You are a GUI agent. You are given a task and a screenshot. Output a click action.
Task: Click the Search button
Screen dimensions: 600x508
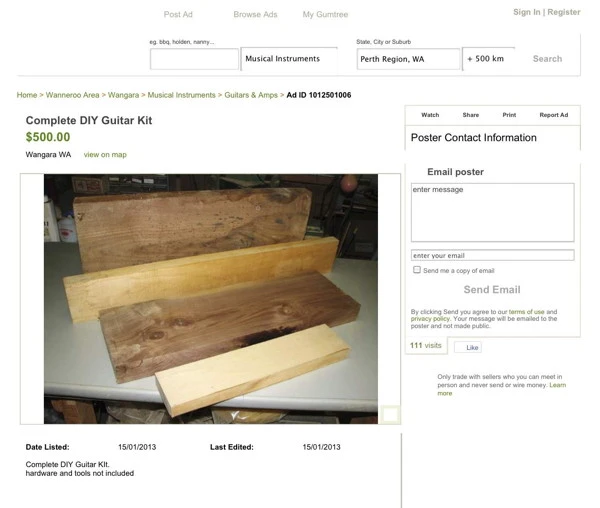(547, 59)
